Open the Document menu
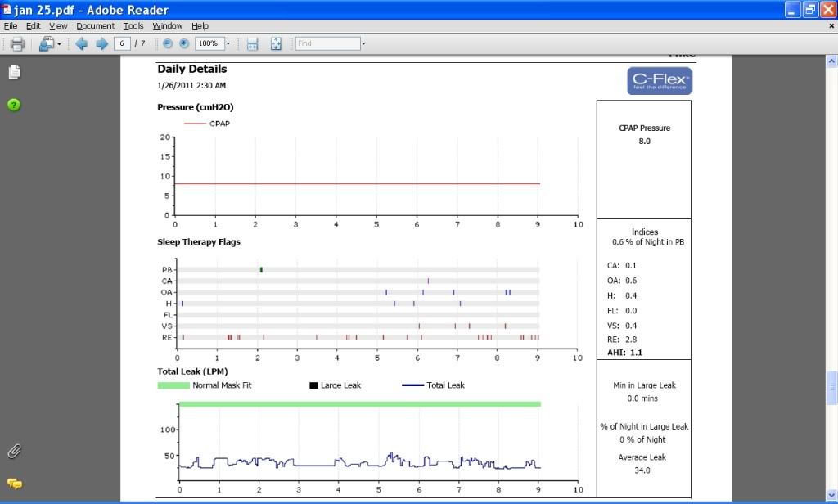 coord(95,26)
